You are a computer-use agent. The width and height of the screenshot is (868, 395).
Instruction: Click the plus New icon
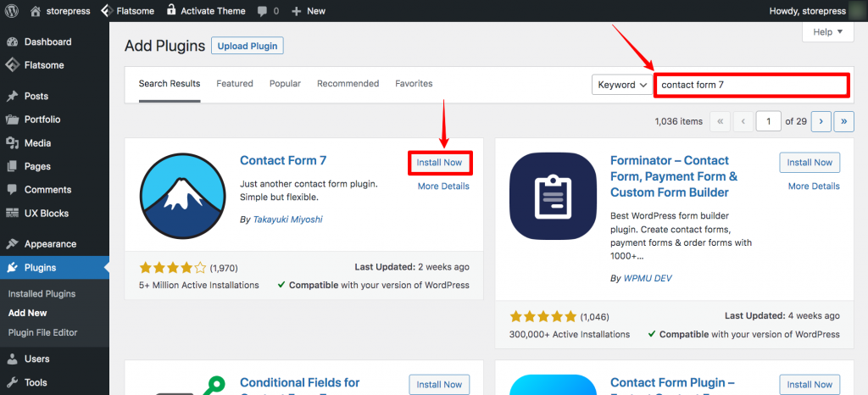coord(296,11)
